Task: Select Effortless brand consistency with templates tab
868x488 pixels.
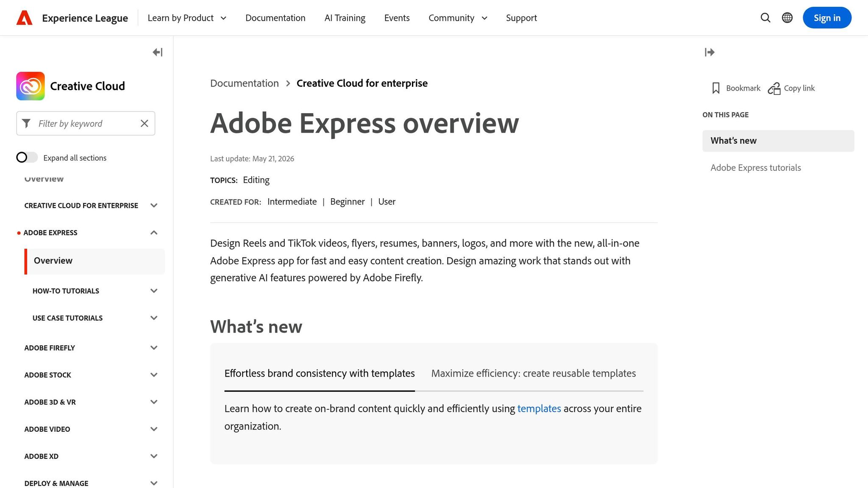Action: pos(320,373)
